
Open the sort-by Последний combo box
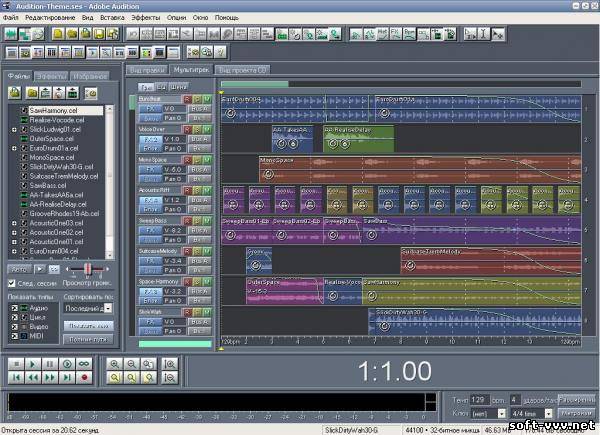coord(88,308)
